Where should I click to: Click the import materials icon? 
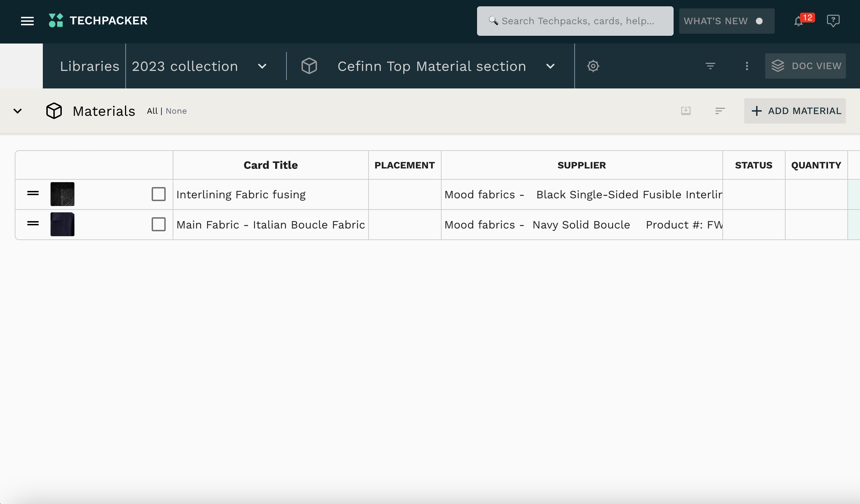tap(686, 111)
